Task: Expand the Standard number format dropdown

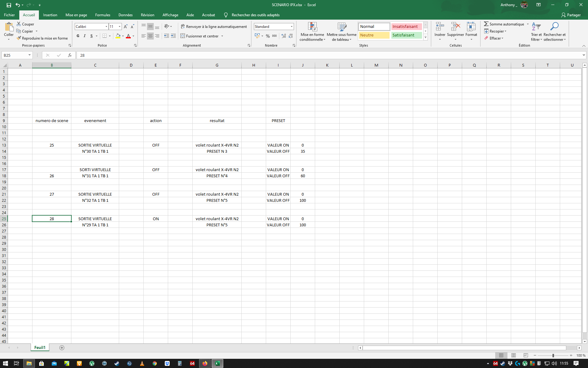Action: tap(292, 27)
